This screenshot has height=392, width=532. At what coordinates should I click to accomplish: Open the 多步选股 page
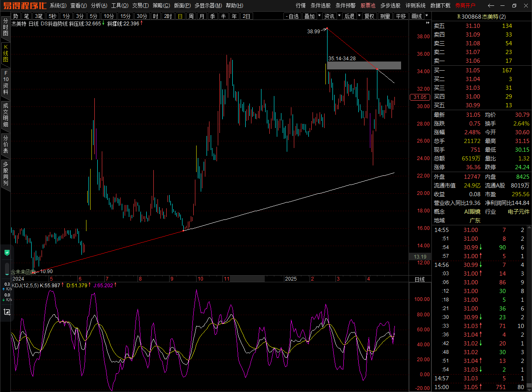click(390, 5)
